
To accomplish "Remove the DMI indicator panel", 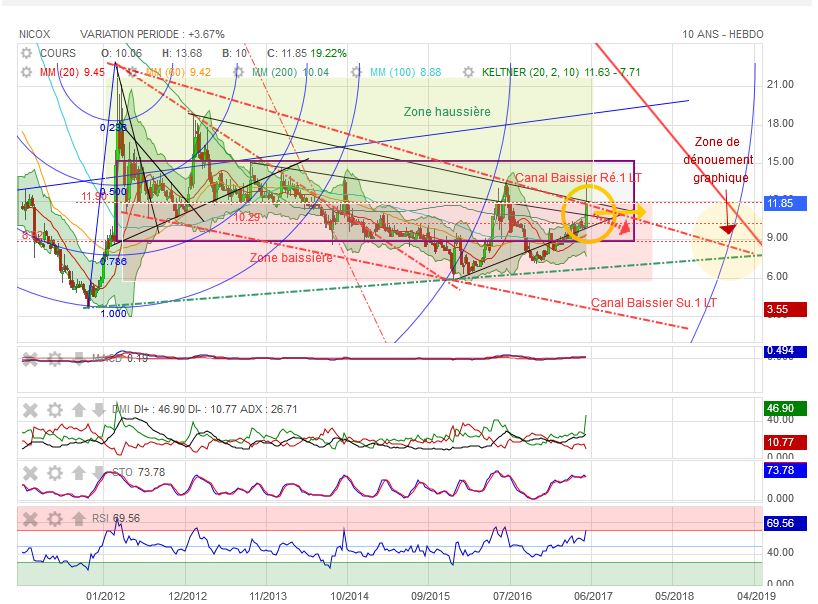I will [30, 410].
